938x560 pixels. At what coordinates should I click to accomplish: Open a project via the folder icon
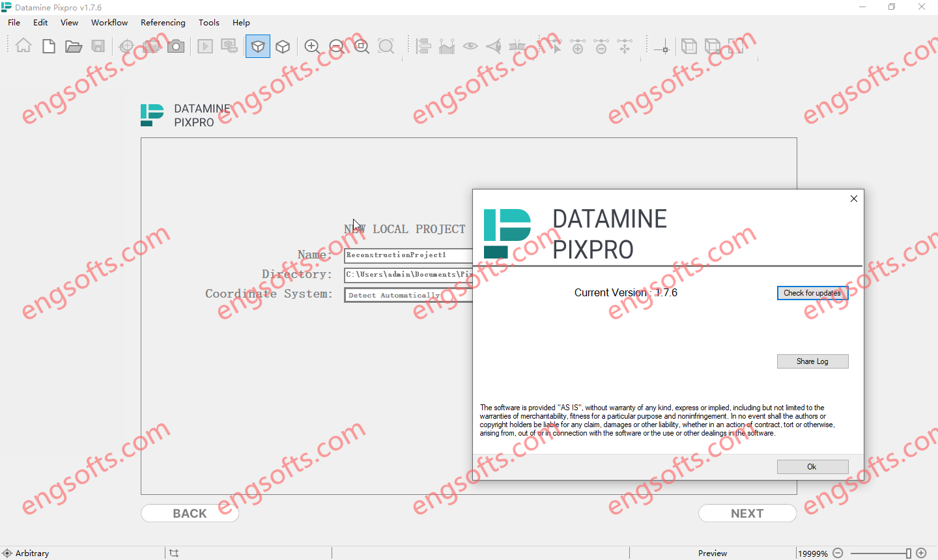tap(73, 46)
